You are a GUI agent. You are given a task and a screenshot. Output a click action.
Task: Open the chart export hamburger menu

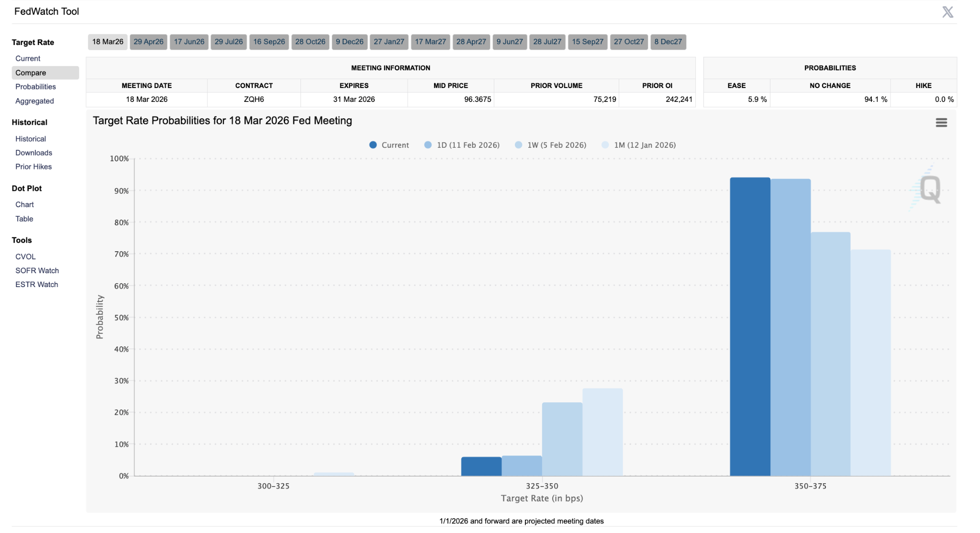pos(941,122)
